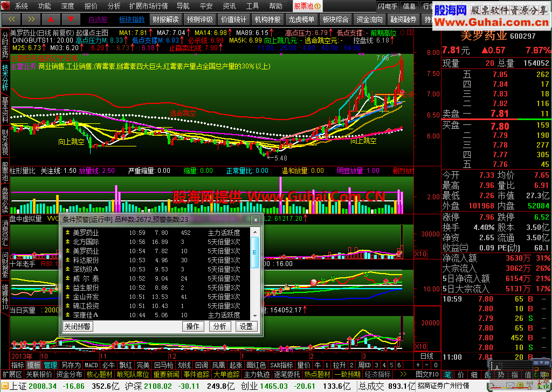Click 设置 button in alert dialog
The width and height of the screenshot is (552, 392).
246,327
